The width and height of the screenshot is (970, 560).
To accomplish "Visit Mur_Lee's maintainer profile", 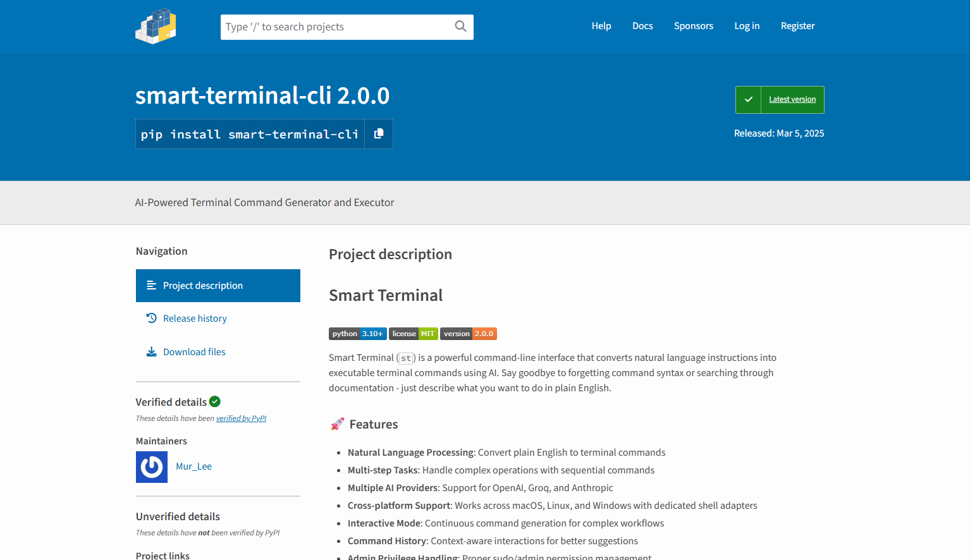I will (x=193, y=466).
